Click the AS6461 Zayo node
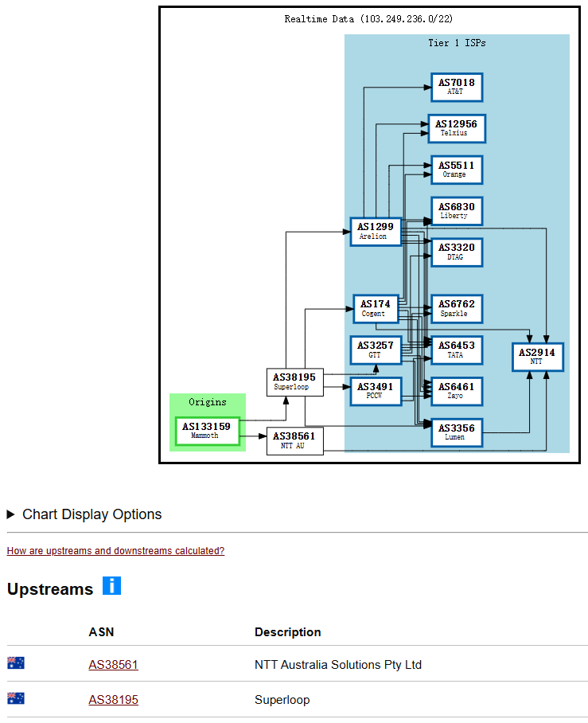The height and width of the screenshot is (723, 588). tap(457, 392)
